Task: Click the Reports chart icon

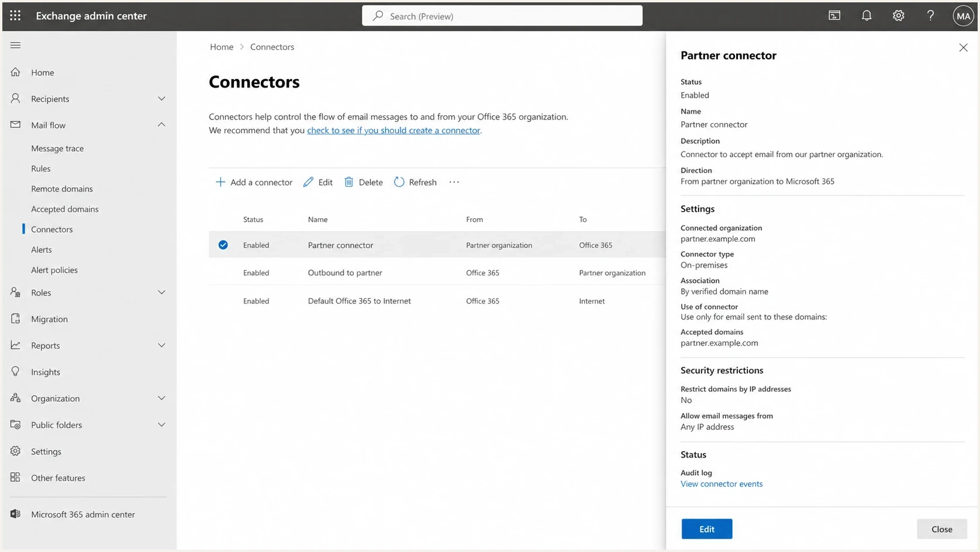Action: (x=16, y=345)
